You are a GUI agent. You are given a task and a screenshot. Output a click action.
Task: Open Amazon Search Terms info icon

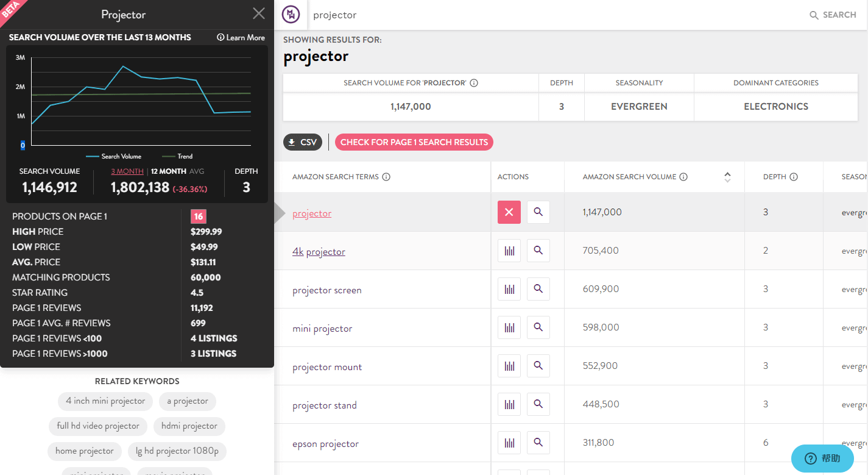[x=386, y=177]
